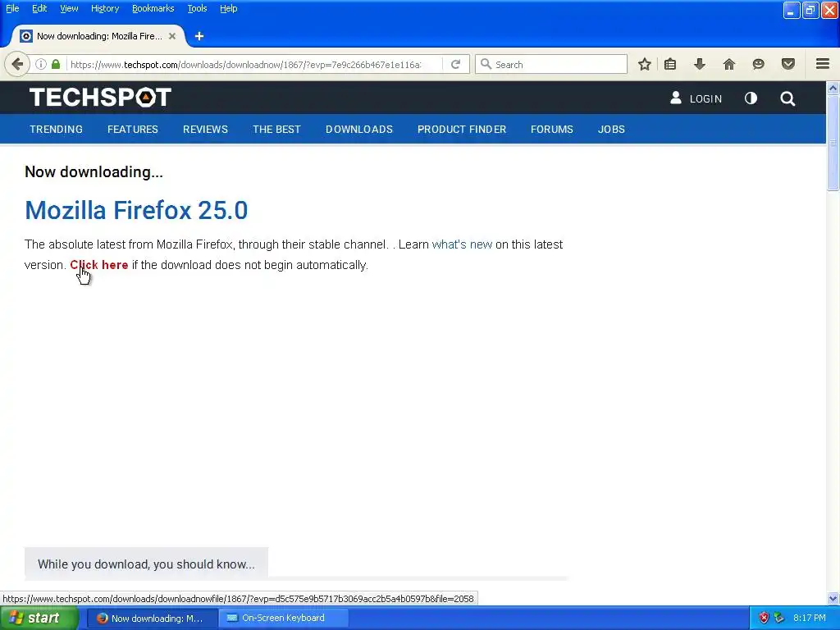Follow the what's new link
This screenshot has width=840, height=630.
pyautogui.click(x=462, y=244)
